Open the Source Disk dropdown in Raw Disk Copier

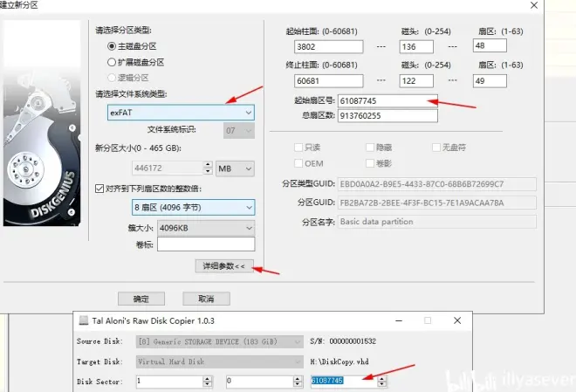220,341
